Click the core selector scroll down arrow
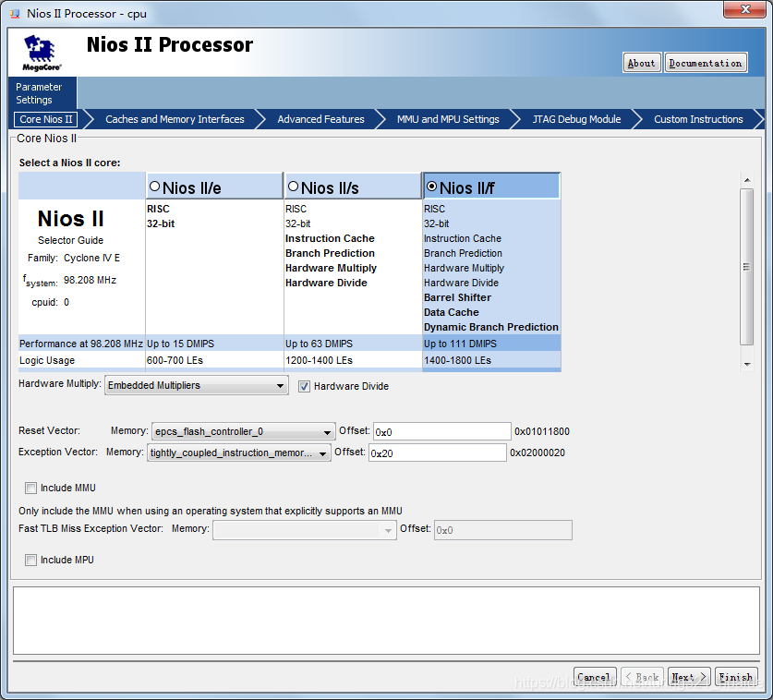The image size is (773, 700). [747, 364]
